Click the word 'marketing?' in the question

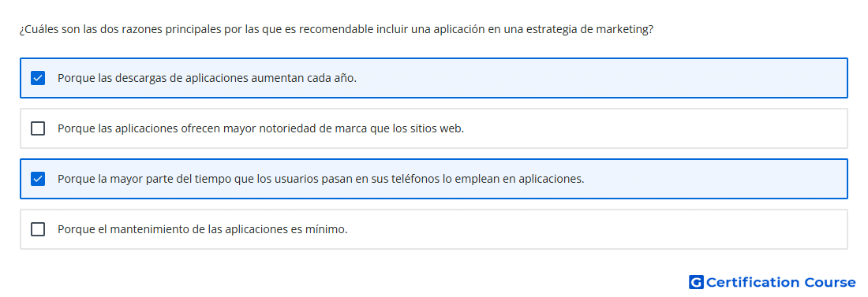[x=624, y=29]
